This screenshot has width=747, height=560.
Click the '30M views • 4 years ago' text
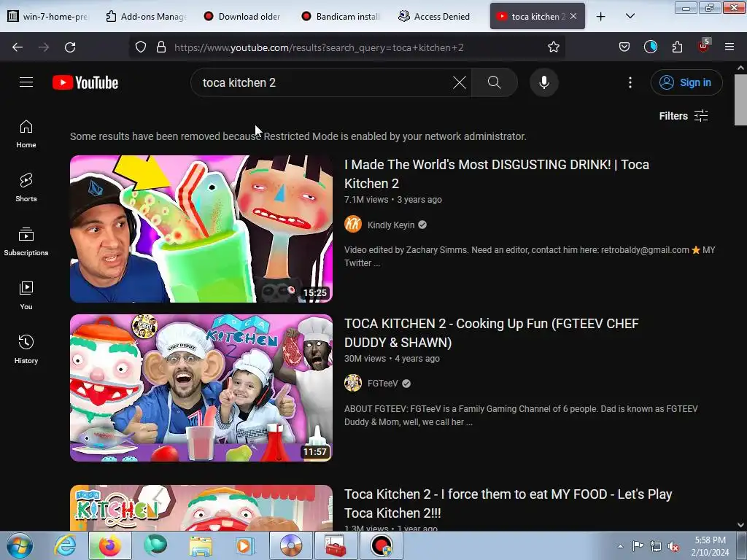pyautogui.click(x=392, y=359)
